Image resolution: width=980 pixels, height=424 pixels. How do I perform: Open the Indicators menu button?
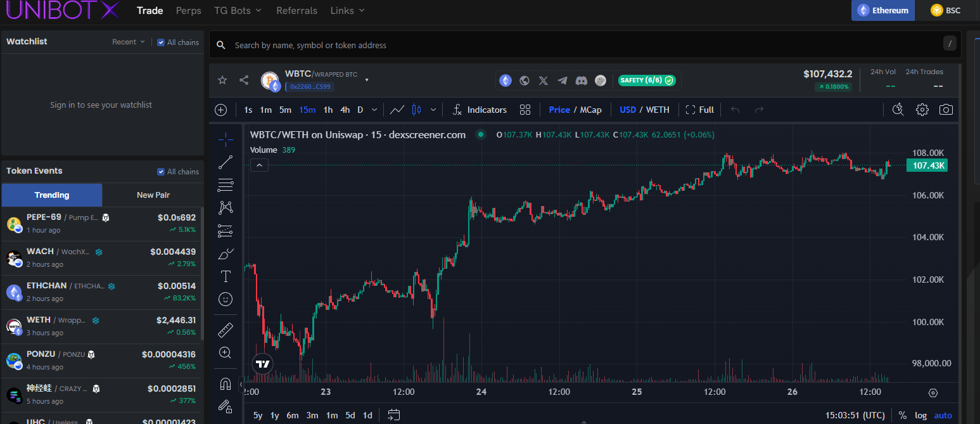point(480,110)
